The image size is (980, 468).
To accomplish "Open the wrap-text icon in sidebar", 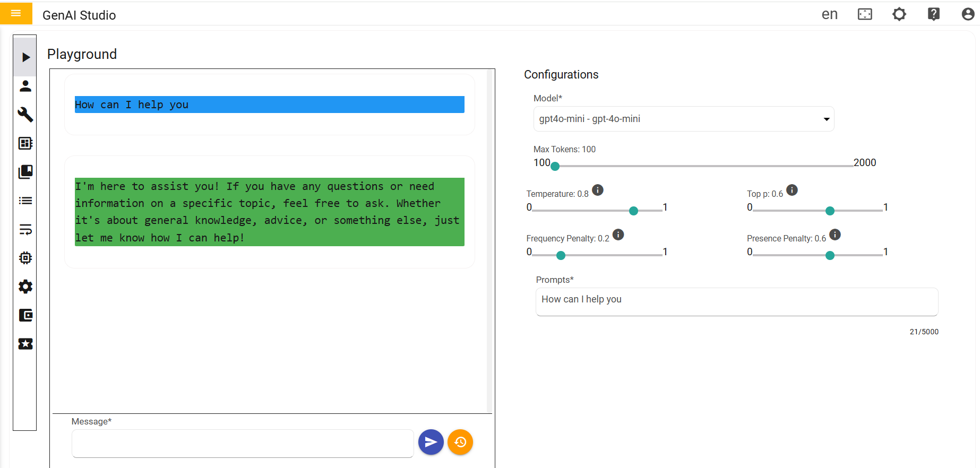I will tap(25, 229).
